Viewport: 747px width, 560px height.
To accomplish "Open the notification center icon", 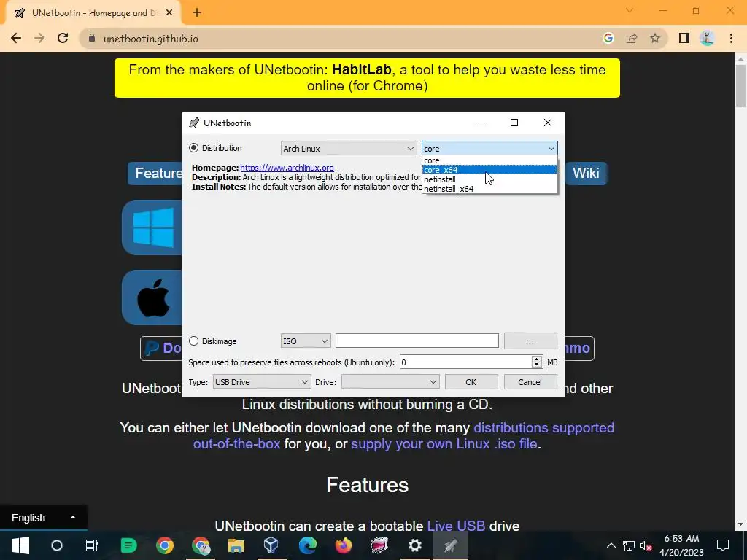I will click(x=723, y=545).
